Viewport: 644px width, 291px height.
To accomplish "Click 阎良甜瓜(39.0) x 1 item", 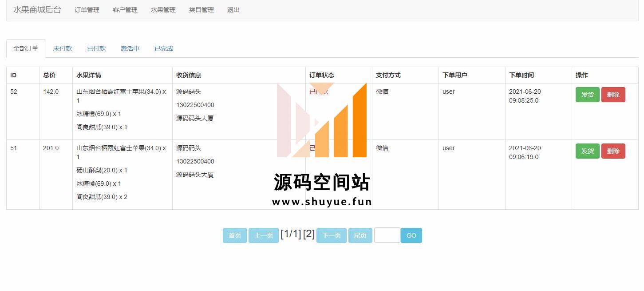I will [102, 127].
